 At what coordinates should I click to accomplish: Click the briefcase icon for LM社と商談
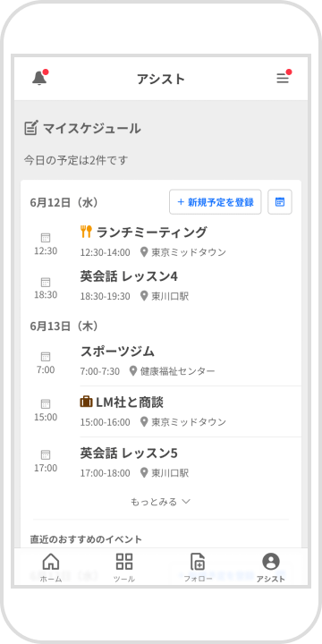86,402
